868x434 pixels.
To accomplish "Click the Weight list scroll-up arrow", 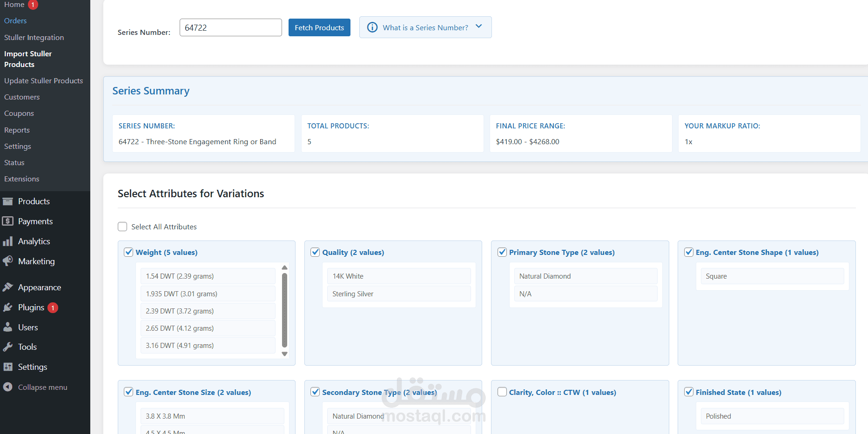I will (284, 267).
